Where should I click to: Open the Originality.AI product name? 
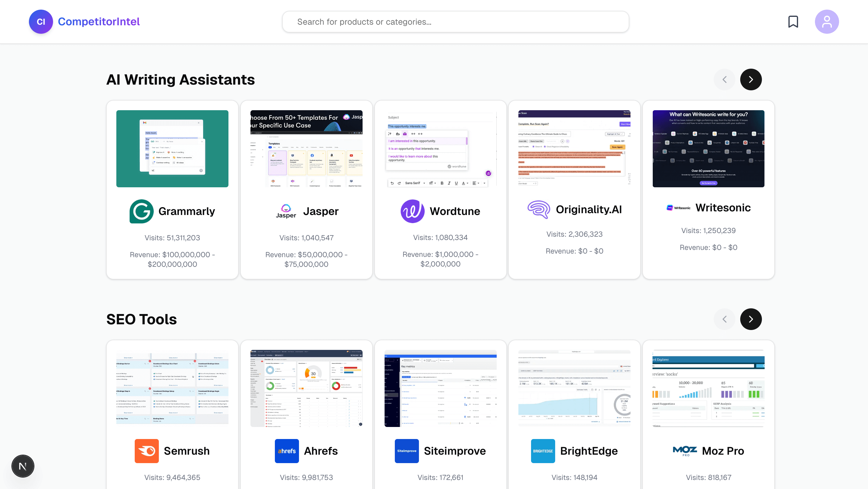pyautogui.click(x=589, y=209)
